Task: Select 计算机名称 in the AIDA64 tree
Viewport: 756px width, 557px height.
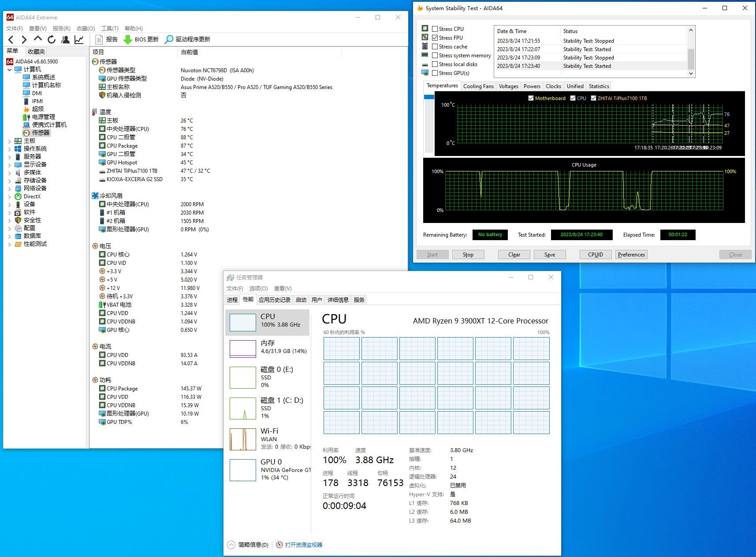Action: click(42, 85)
